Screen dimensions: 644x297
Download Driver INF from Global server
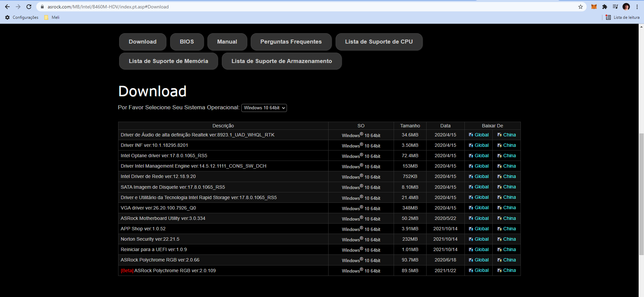point(479,145)
